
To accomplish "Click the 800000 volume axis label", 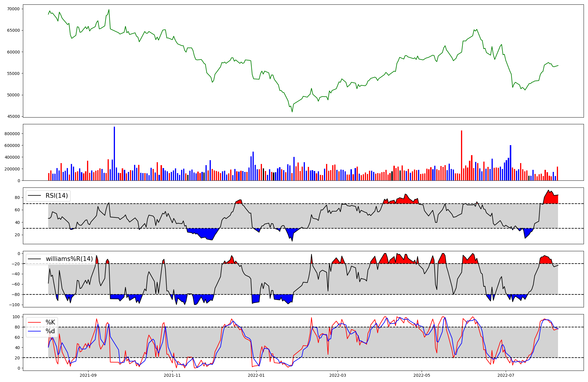I will tap(12, 134).
